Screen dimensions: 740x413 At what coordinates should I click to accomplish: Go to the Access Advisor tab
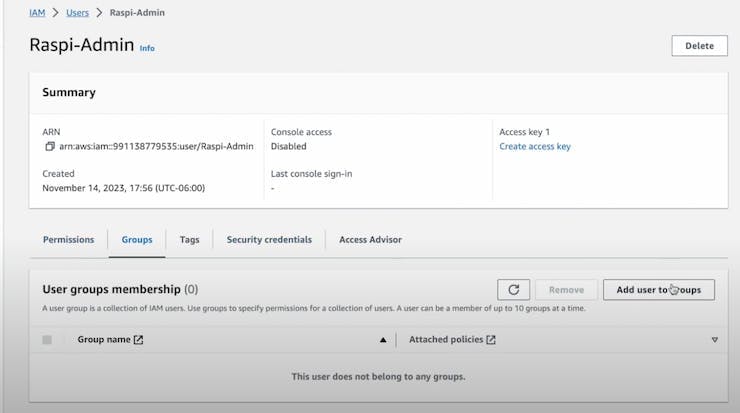[370, 240]
